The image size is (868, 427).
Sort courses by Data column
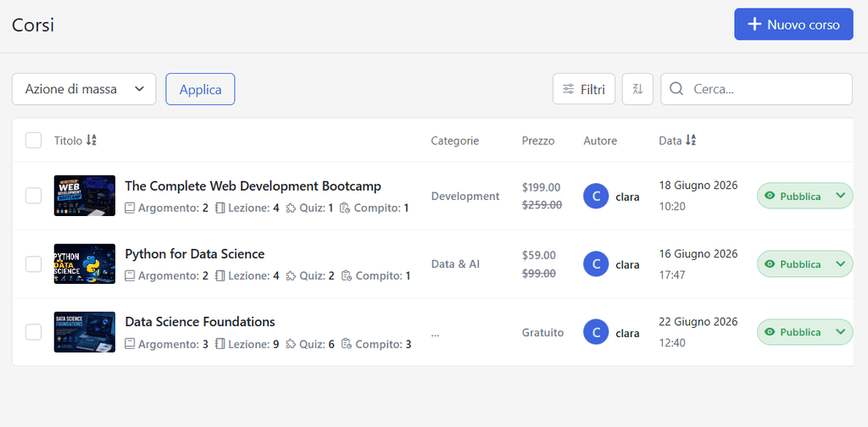(677, 141)
